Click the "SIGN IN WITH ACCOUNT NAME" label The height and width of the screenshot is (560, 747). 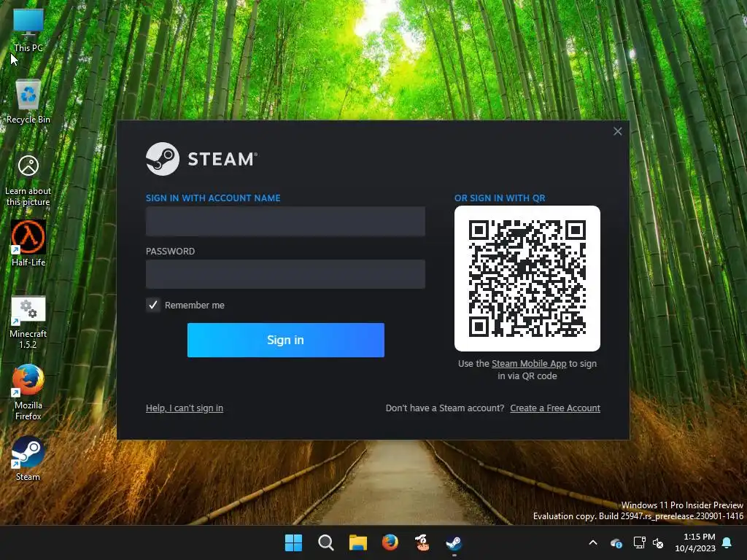[x=213, y=198]
